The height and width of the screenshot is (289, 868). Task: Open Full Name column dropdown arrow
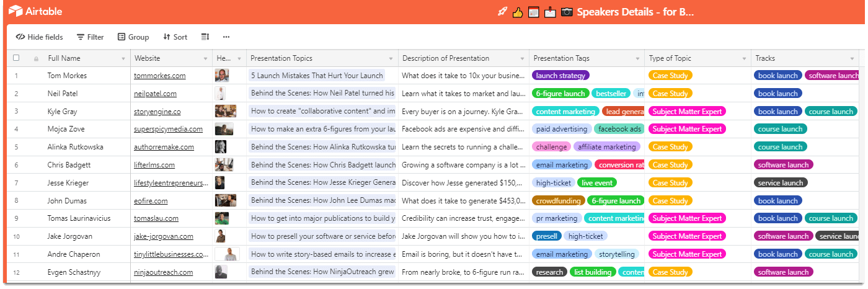tap(123, 59)
